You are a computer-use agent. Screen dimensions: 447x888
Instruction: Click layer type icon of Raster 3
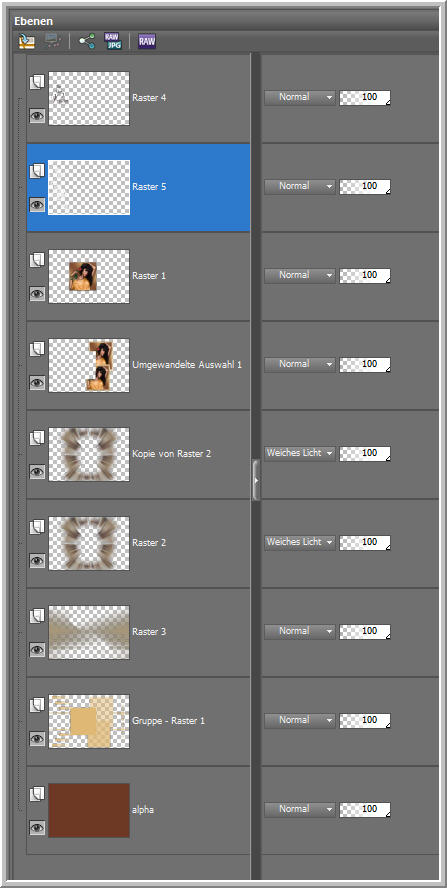point(37,616)
